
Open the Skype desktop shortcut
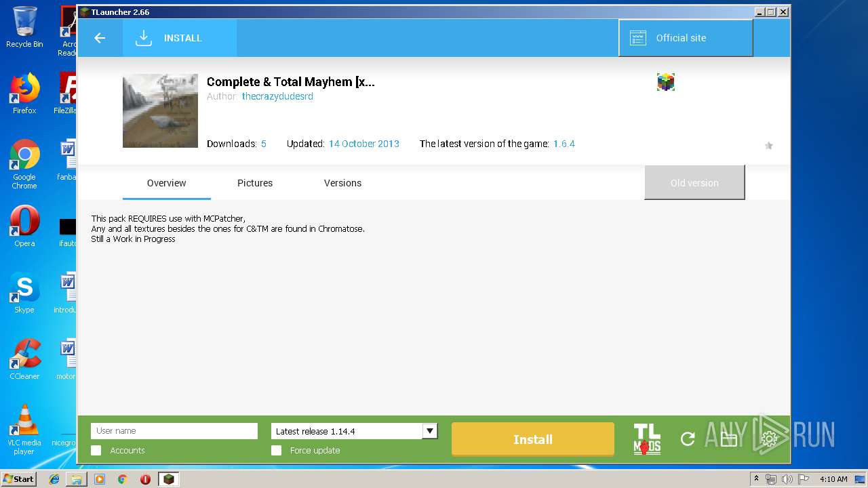tap(24, 293)
